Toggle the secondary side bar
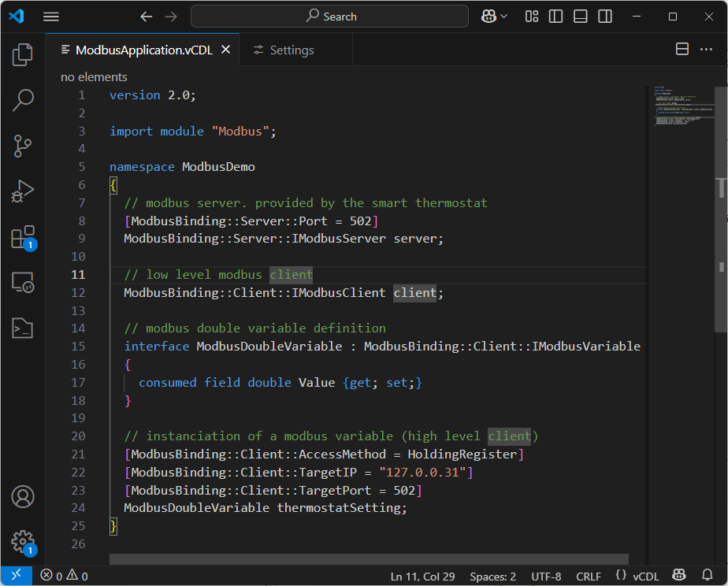Viewport: 728px width, 586px height. 605,17
